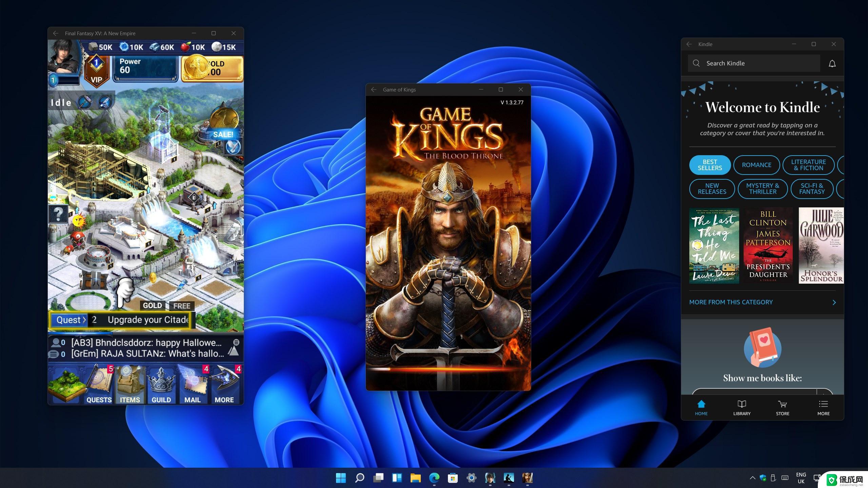
Task: Go back in the Game of Kings window
Action: pyautogui.click(x=374, y=89)
